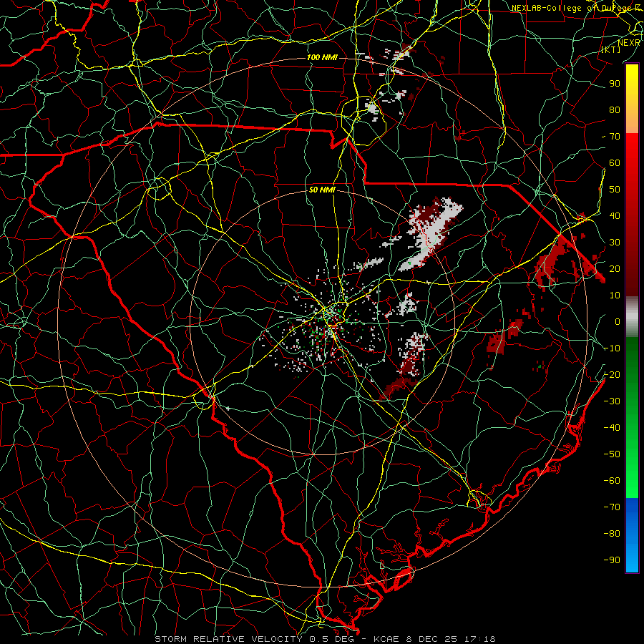
Task: Click the -90 value on velocity scale
Action: (612, 560)
